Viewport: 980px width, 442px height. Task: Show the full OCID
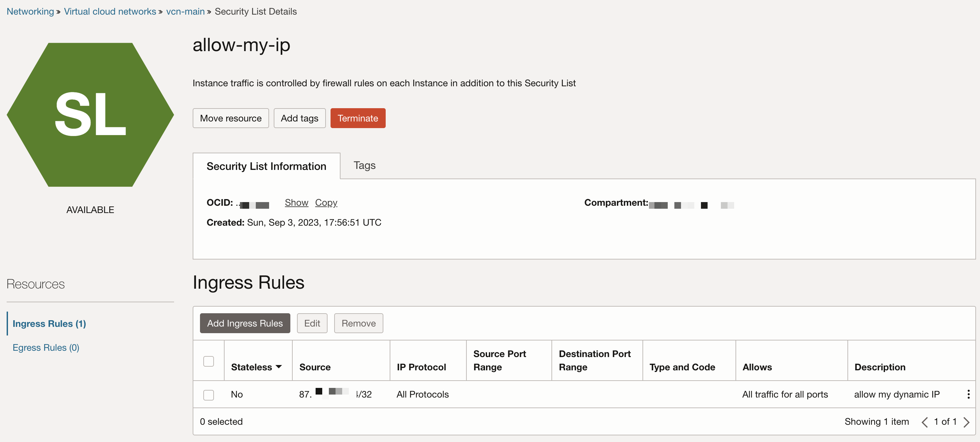[296, 202]
